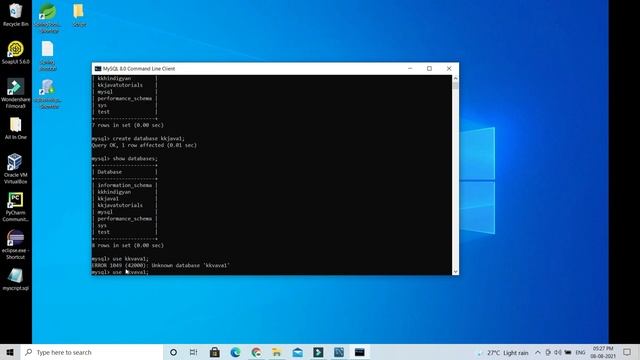Click the taskbar search box
Image resolution: width=640 pixels, height=360 pixels.
click(92, 352)
